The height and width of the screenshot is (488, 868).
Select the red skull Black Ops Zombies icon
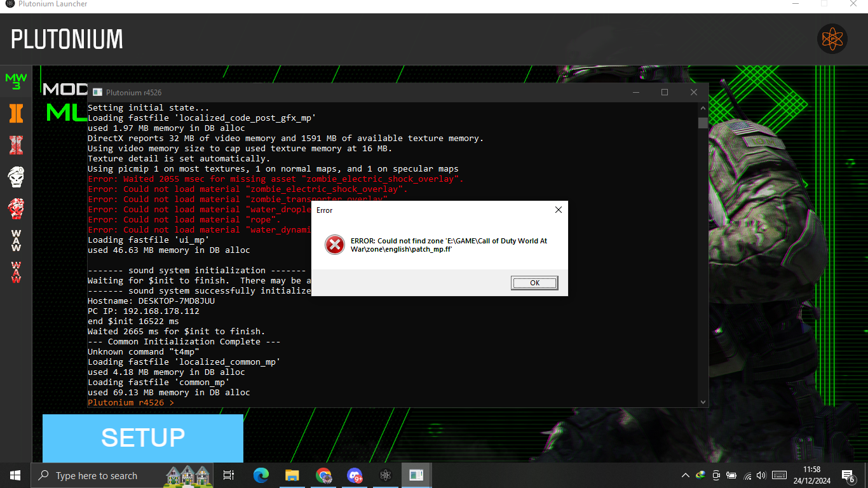point(16,208)
